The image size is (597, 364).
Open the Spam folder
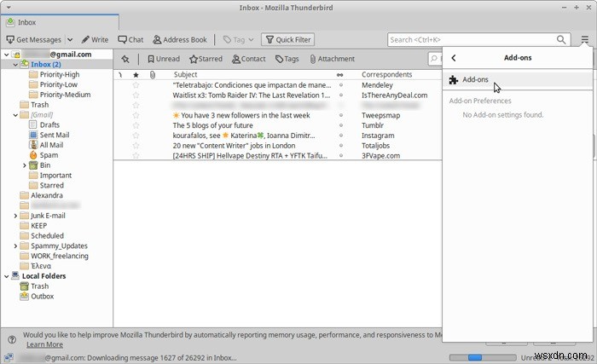[49, 155]
